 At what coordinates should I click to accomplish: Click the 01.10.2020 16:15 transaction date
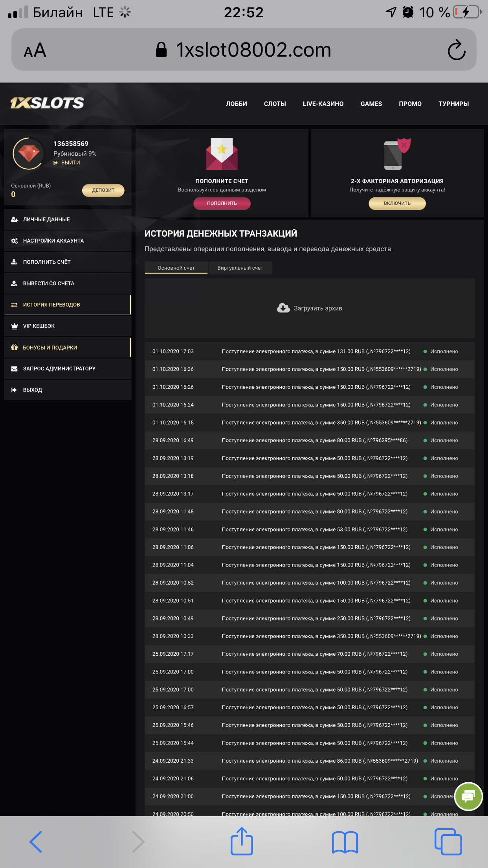(x=173, y=423)
